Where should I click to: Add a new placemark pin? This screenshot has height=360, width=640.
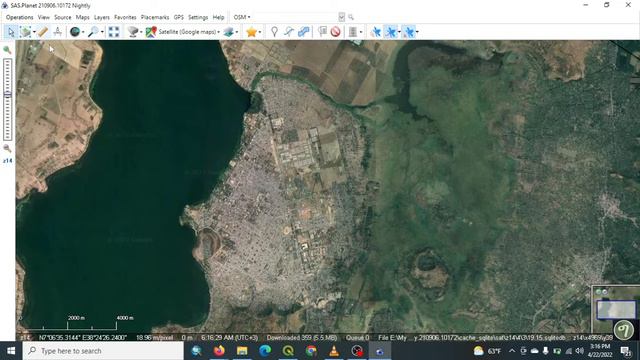point(274,32)
